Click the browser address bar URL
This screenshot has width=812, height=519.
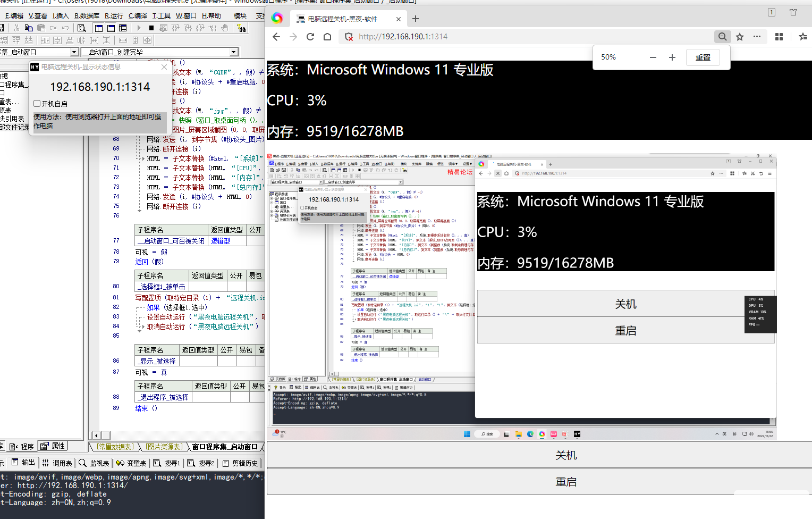click(x=403, y=37)
